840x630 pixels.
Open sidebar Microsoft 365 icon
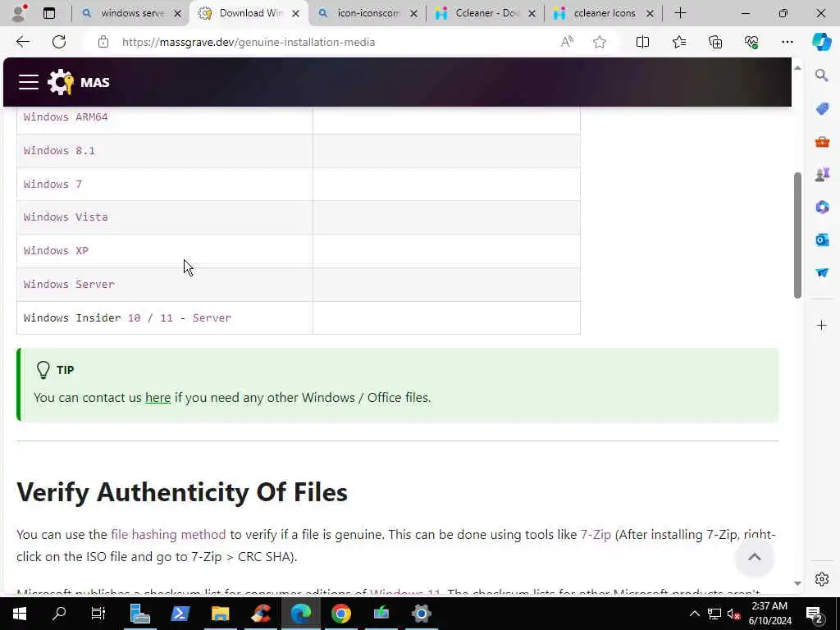click(x=822, y=207)
